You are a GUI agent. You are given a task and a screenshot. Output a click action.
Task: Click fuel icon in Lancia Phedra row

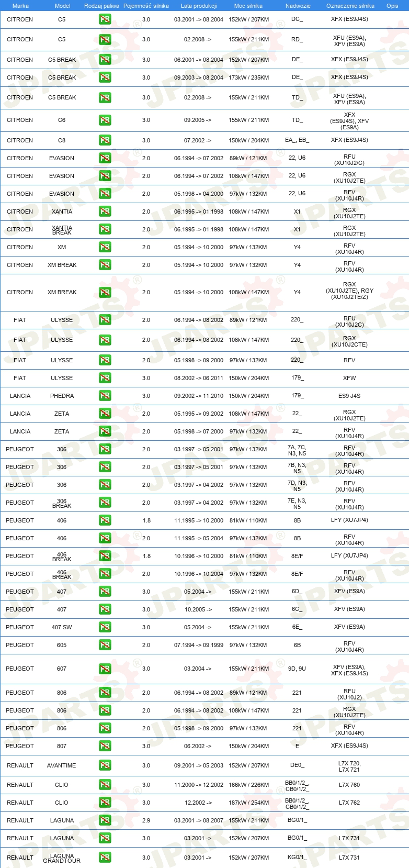[x=105, y=396]
